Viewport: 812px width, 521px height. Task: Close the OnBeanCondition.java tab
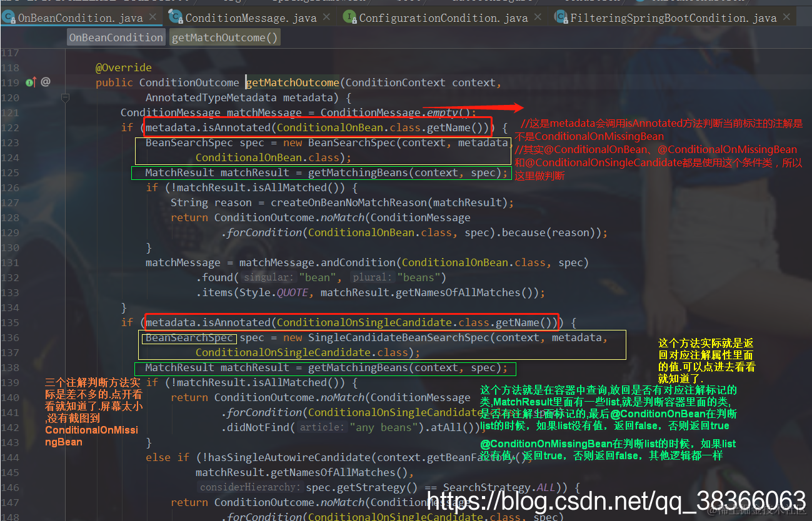click(153, 18)
